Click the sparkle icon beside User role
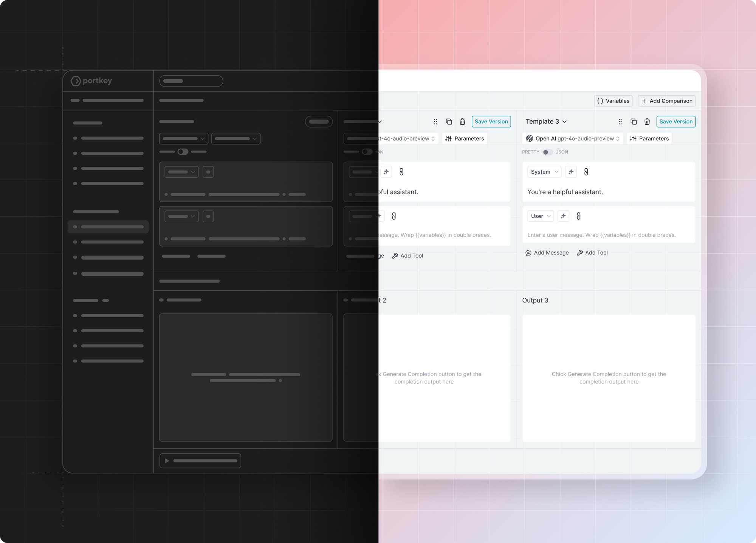Image resolution: width=756 pixels, height=543 pixels. click(x=563, y=216)
